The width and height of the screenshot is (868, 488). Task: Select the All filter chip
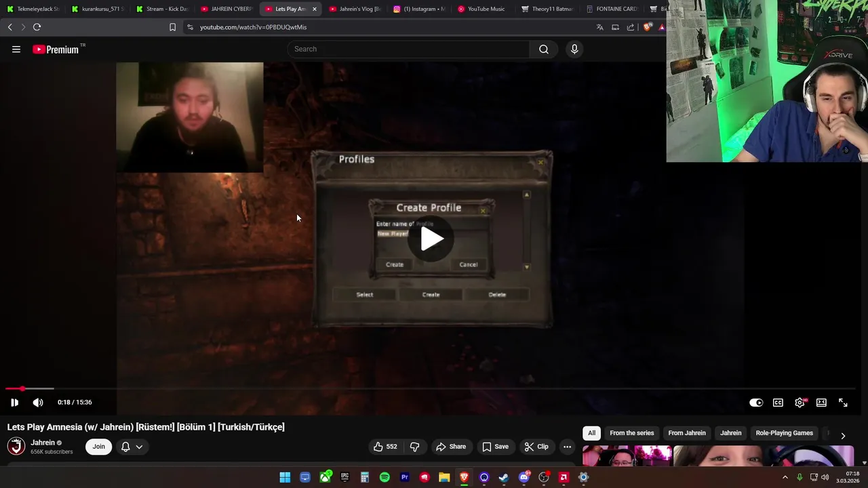(591, 433)
